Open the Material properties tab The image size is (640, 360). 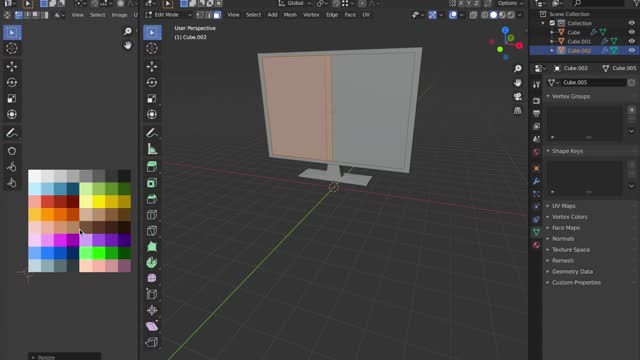pos(536,245)
